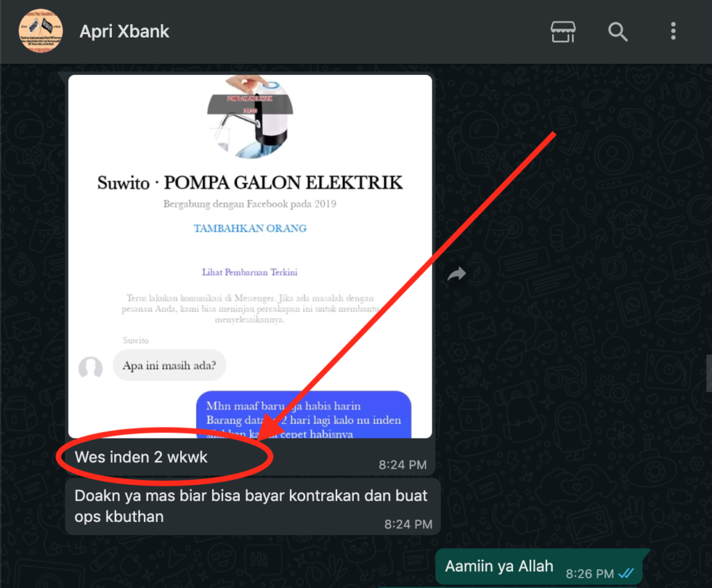Click the TAMBAHKAN ORANG link in the image
This screenshot has height=588, width=712.
pos(250,229)
